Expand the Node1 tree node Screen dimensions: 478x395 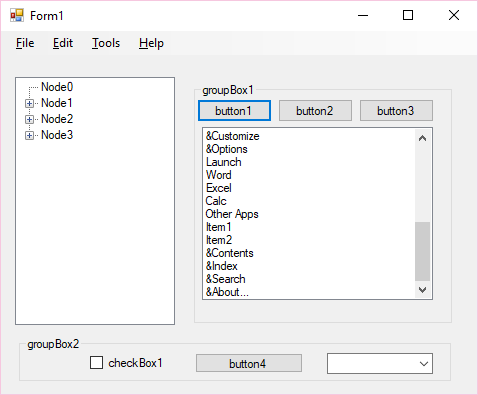pyautogui.click(x=29, y=103)
